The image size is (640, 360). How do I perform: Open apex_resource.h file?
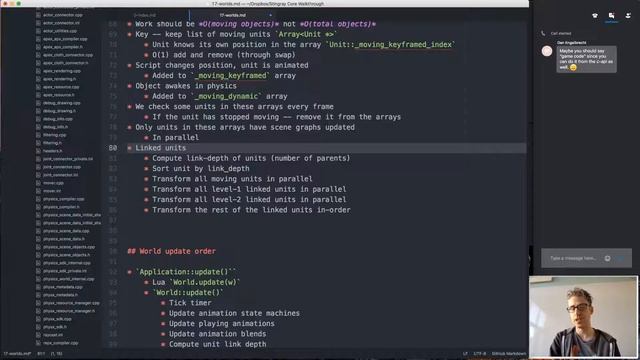[x=58, y=95]
